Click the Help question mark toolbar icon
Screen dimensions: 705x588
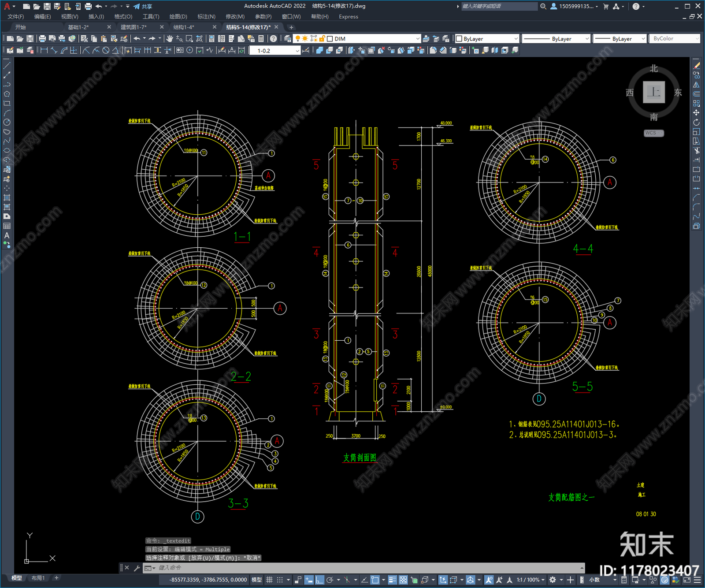(x=274, y=39)
